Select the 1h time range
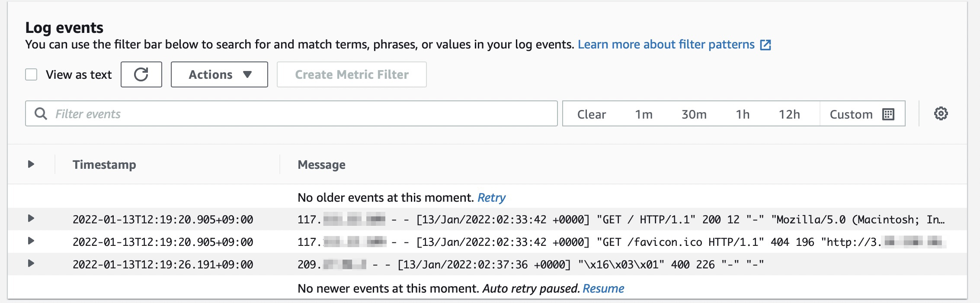 tap(743, 114)
